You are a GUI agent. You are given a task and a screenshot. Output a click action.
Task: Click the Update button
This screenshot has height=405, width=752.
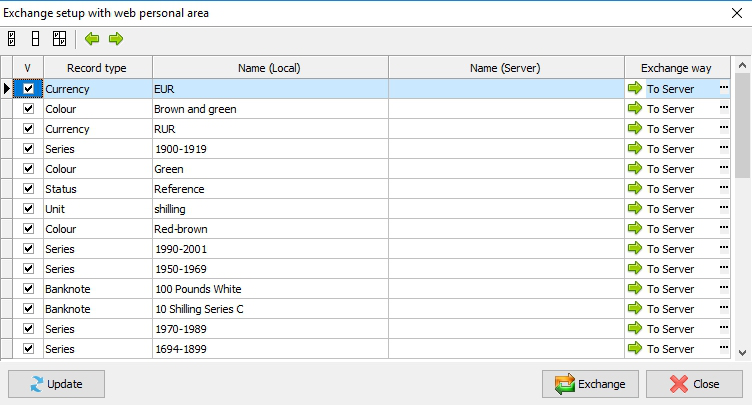pyautogui.click(x=56, y=384)
